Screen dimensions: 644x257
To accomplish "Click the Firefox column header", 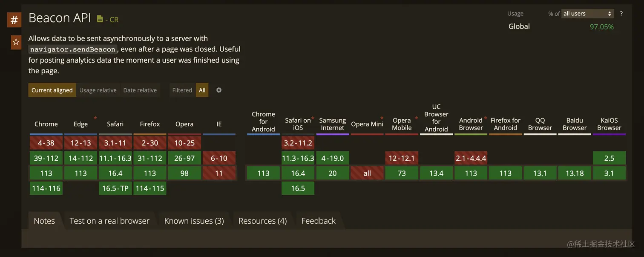I will (x=150, y=124).
